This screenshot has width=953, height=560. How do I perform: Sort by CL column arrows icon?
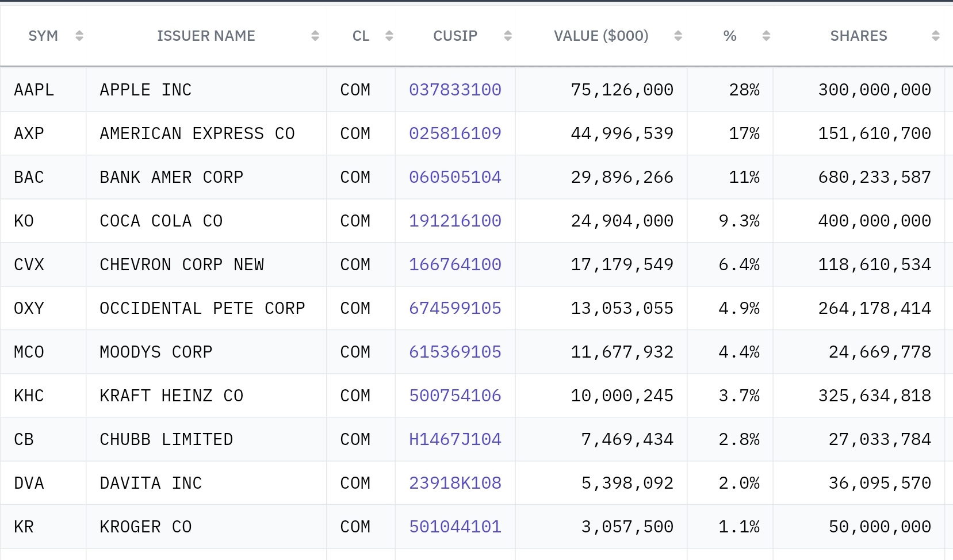pyautogui.click(x=389, y=36)
